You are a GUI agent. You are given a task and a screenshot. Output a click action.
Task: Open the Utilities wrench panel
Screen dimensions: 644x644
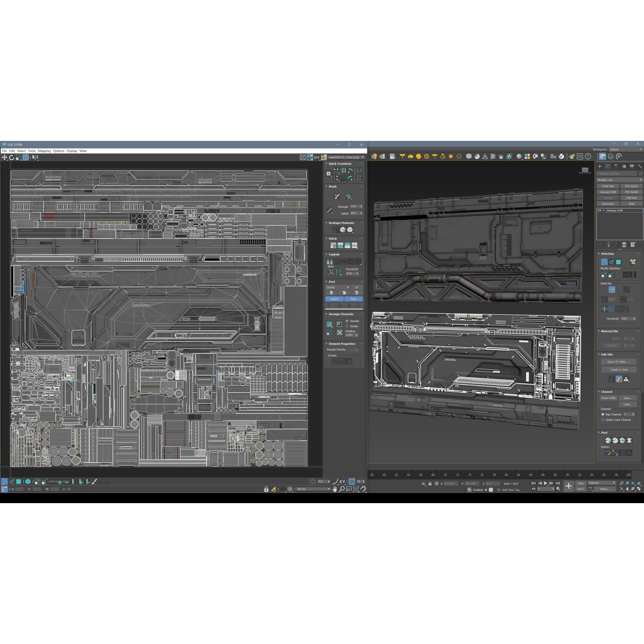pos(640,166)
